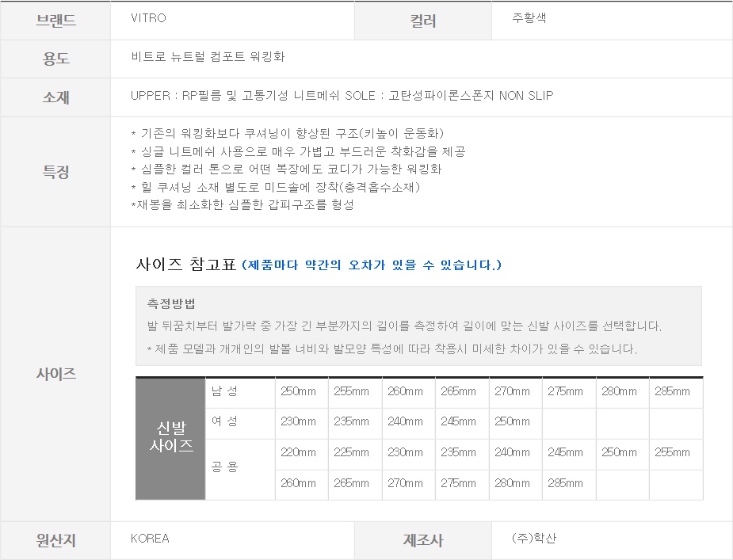Select the text 비트로 뉴트럴 컴포트 워킹화
This screenshot has width=733, height=560.
click(x=208, y=57)
